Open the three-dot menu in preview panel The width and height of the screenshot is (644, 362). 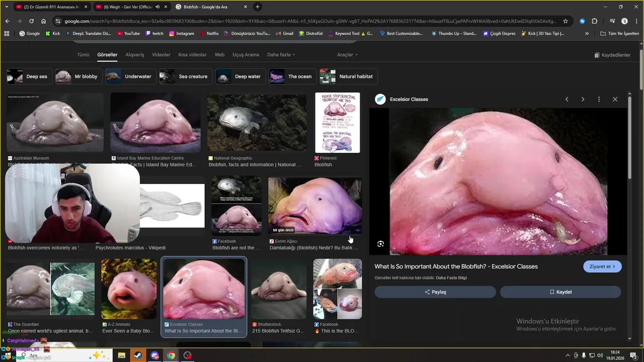599,99
